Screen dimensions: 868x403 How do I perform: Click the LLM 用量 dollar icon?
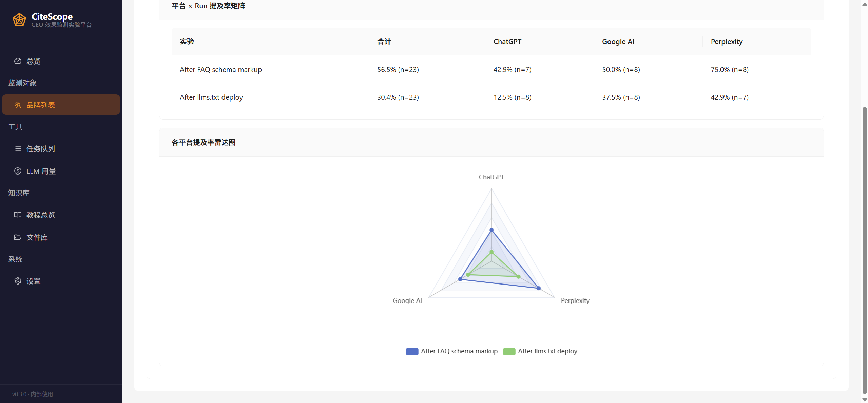point(18,171)
